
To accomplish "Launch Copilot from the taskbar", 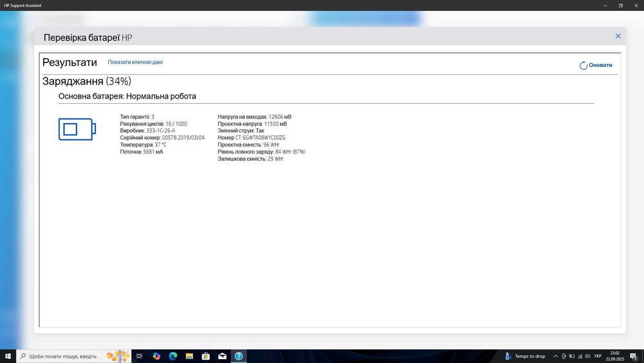I will tap(156, 356).
